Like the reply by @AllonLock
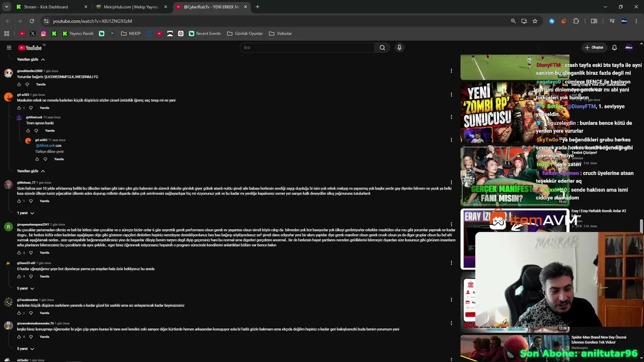The image size is (644, 362). [x=28, y=131]
